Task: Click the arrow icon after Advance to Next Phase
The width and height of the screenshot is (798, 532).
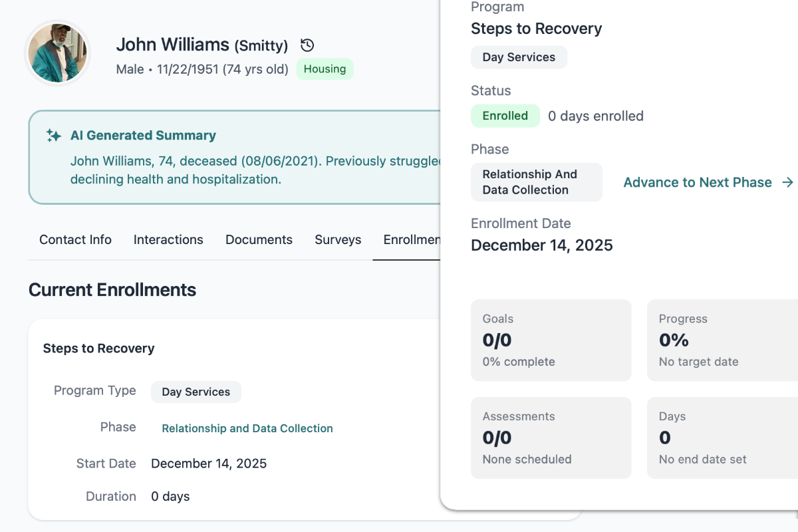Action: pyautogui.click(x=789, y=182)
